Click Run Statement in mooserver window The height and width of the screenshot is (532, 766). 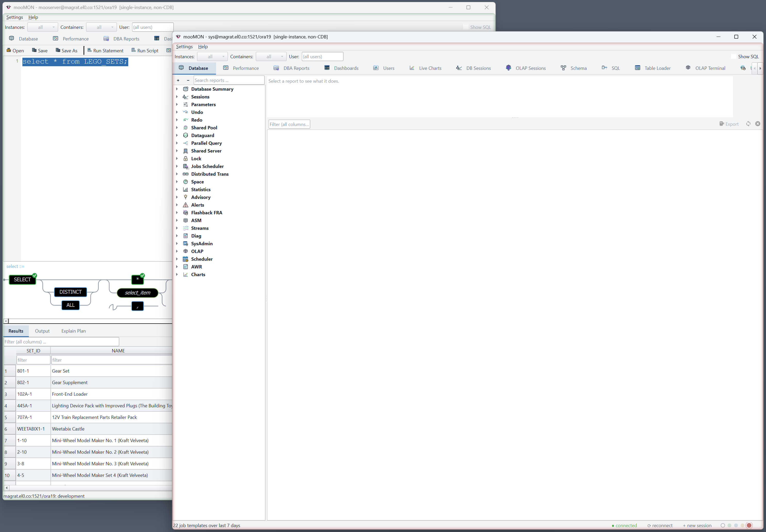click(x=105, y=51)
